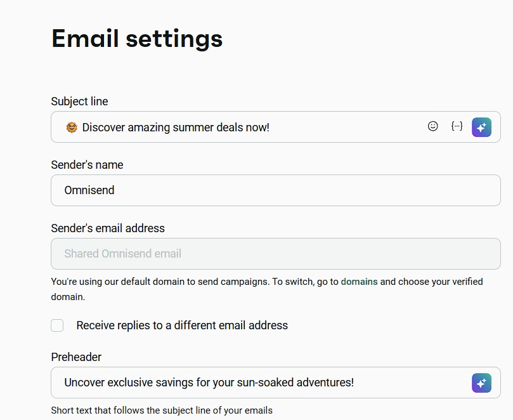The image size is (513, 420).
Task: Click the Email settings heading
Action: [136, 39]
